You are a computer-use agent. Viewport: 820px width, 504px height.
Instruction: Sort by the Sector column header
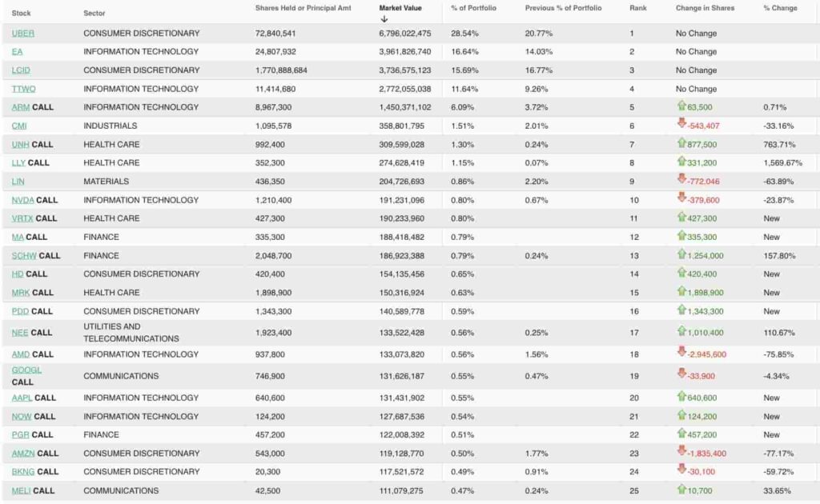point(94,13)
